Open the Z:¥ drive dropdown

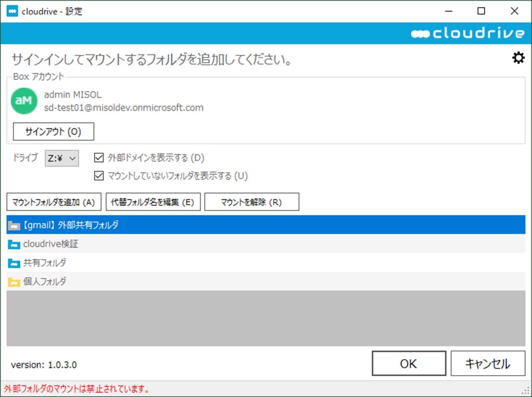[x=61, y=158]
